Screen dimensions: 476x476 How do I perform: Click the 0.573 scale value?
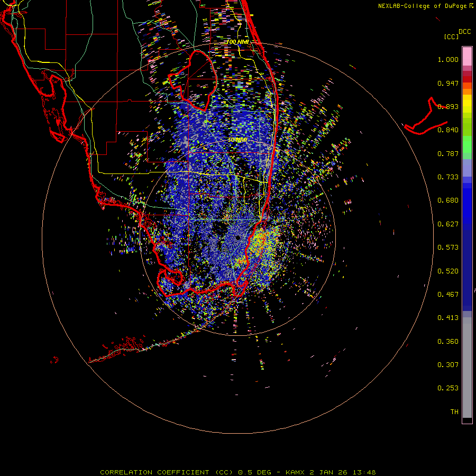pos(448,248)
